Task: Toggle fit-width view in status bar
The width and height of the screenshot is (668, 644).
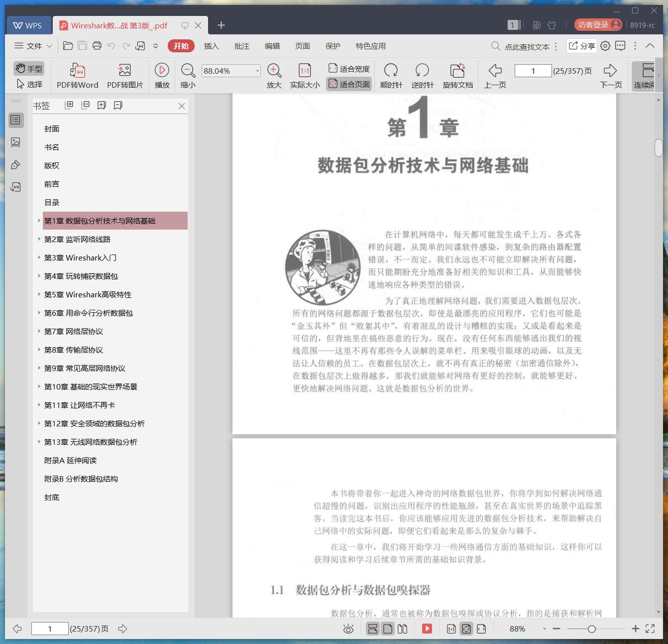Action: coord(481,629)
